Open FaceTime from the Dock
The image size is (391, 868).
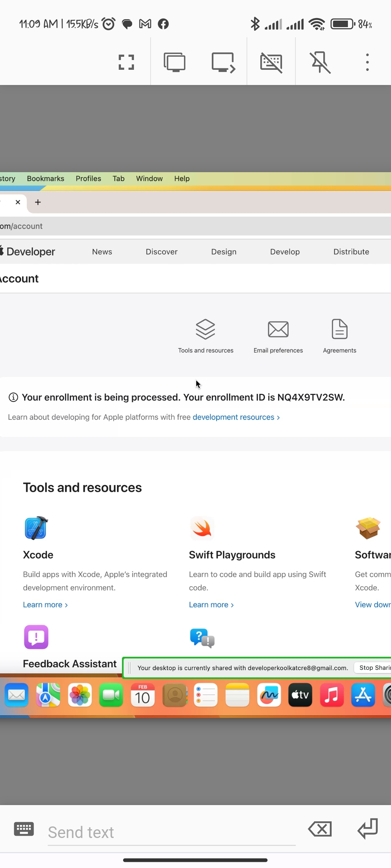coord(111,695)
